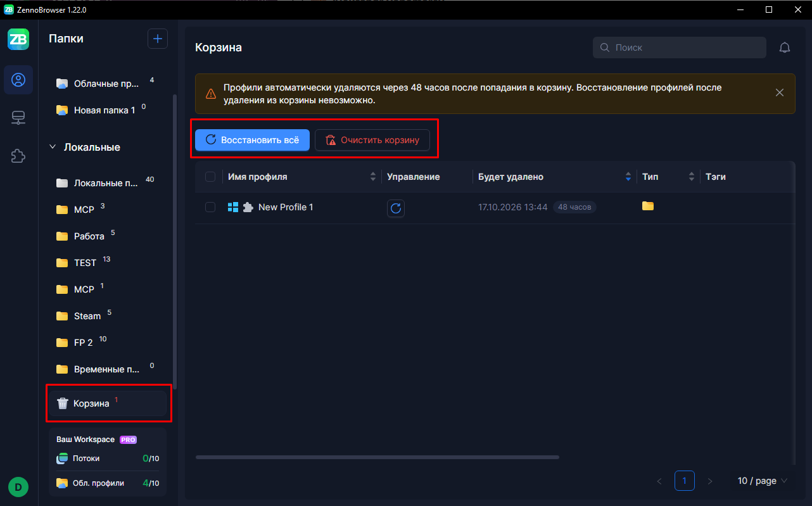The height and width of the screenshot is (506, 812).
Task: Click the folders panel vertical scrollbar
Action: pyautogui.click(x=175, y=241)
